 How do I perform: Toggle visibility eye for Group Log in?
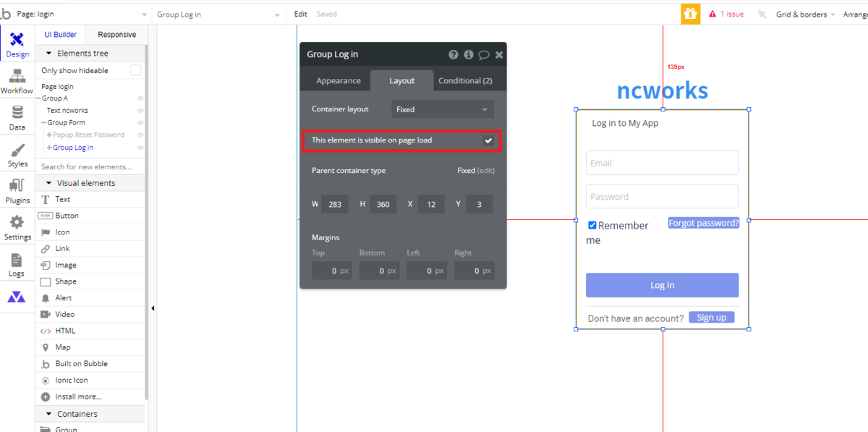pyautogui.click(x=140, y=148)
